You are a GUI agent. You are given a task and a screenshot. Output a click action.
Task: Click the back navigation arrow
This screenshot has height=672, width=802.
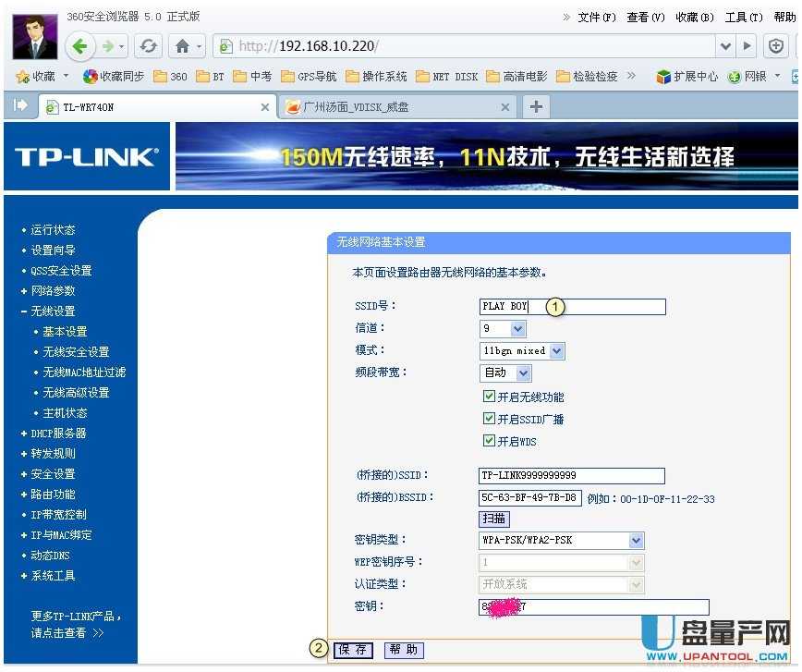[x=81, y=44]
